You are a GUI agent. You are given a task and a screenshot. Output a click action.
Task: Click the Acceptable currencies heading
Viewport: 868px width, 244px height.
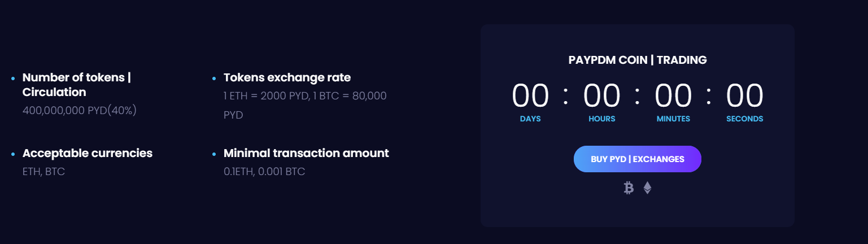coord(88,153)
